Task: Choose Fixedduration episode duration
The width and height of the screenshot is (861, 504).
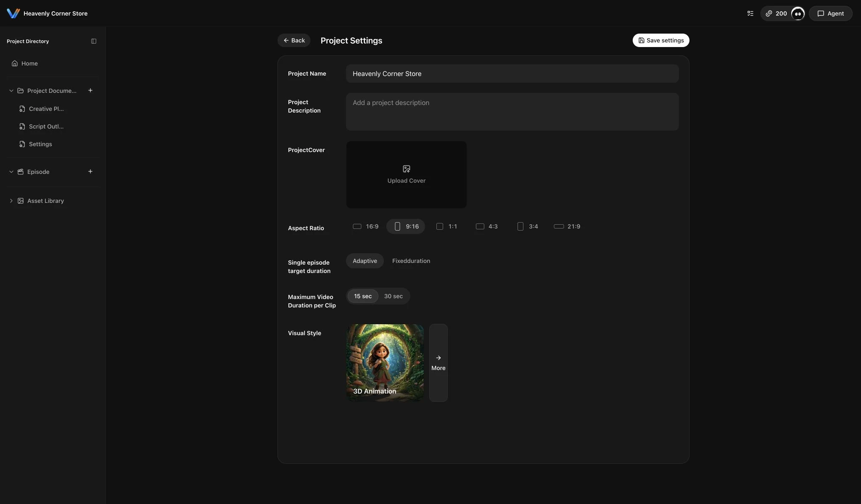Action: [x=411, y=261]
